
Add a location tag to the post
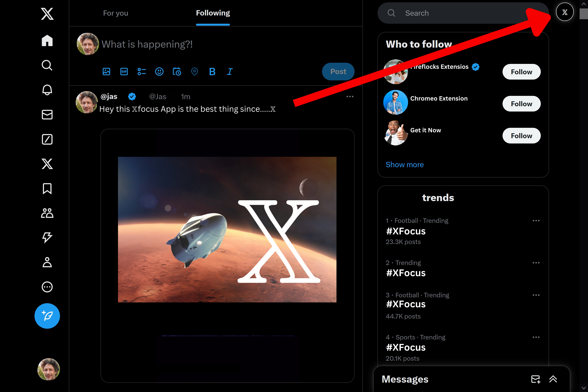click(x=194, y=72)
